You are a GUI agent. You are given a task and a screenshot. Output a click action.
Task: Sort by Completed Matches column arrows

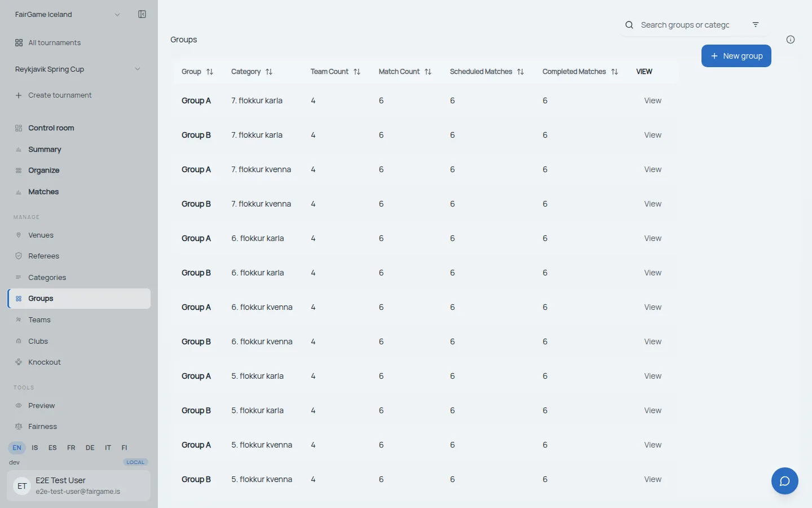click(x=615, y=72)
